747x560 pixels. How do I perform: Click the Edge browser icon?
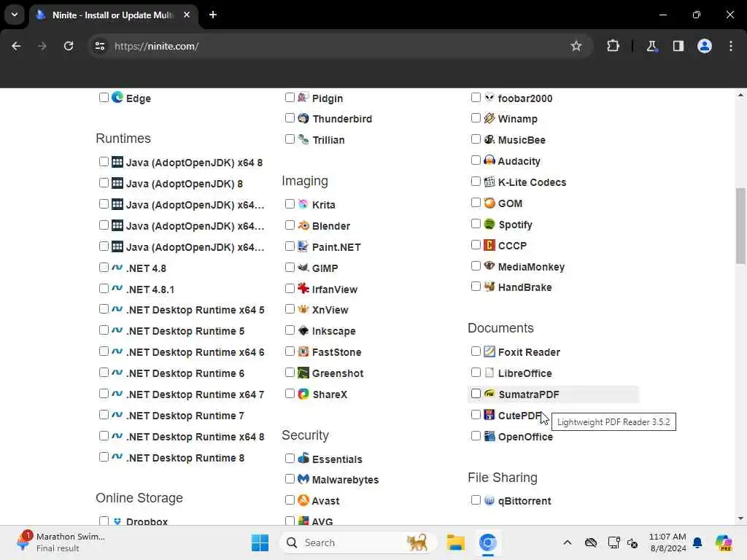pos(117,98)
